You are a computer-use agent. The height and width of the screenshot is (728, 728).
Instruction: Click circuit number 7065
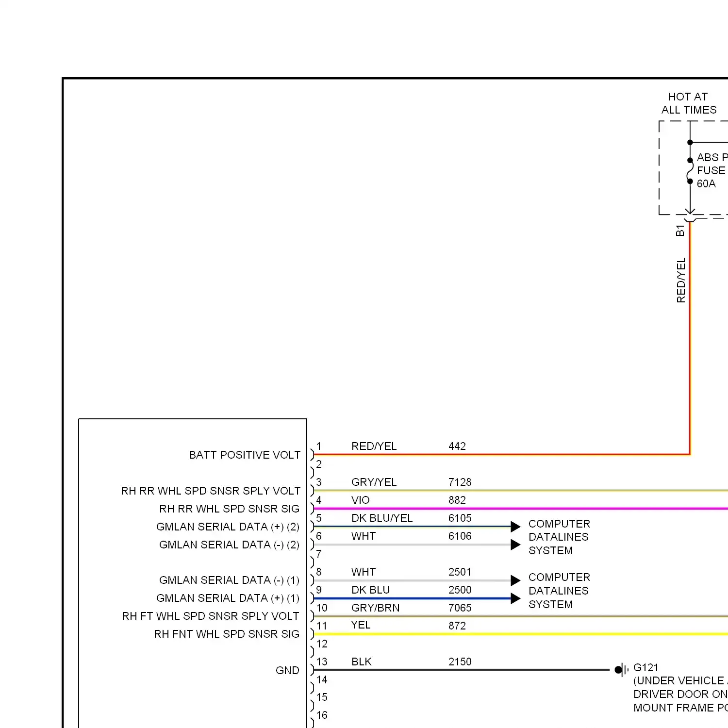pos(460,608)
